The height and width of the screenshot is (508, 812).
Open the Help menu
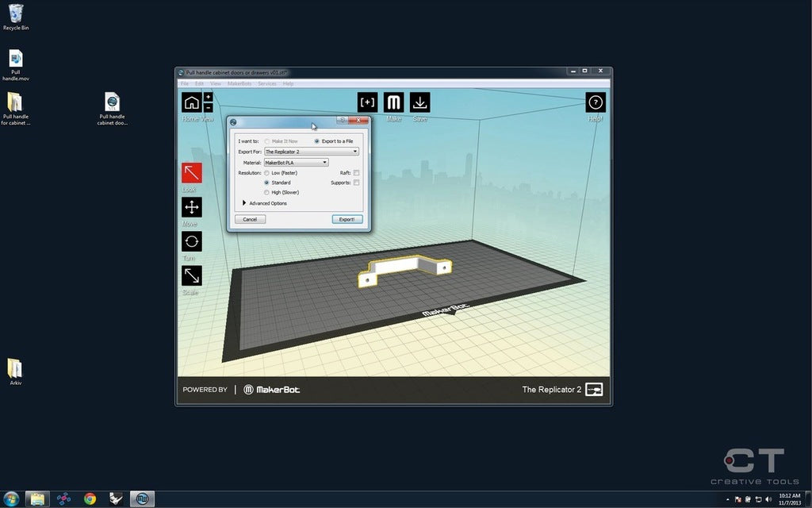288,83
